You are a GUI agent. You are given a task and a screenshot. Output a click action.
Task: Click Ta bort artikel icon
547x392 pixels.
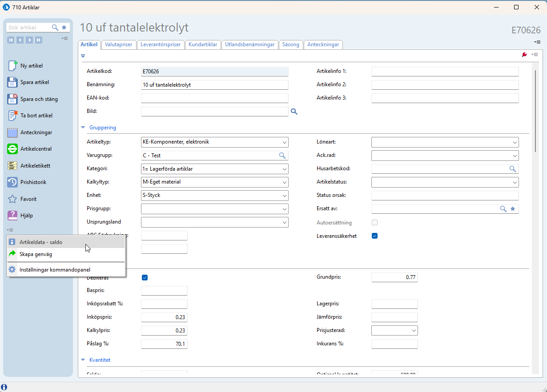[13, 116]
